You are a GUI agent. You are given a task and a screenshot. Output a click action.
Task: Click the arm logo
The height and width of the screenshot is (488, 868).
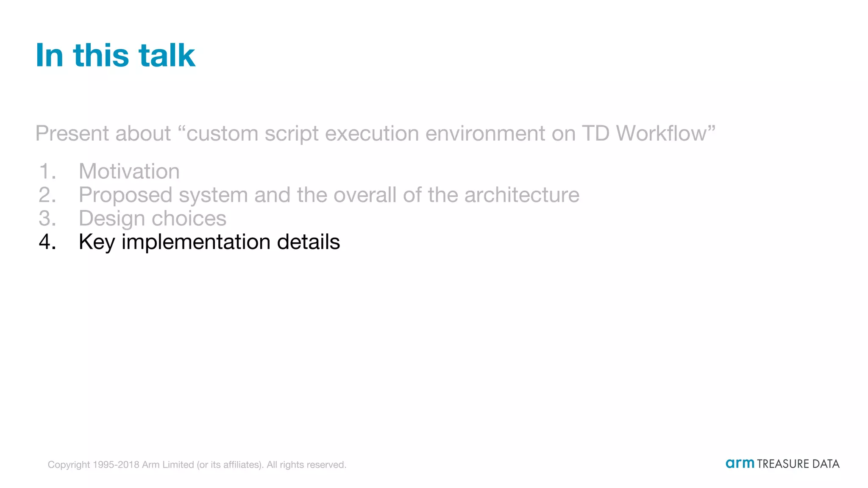click(740, 463)
